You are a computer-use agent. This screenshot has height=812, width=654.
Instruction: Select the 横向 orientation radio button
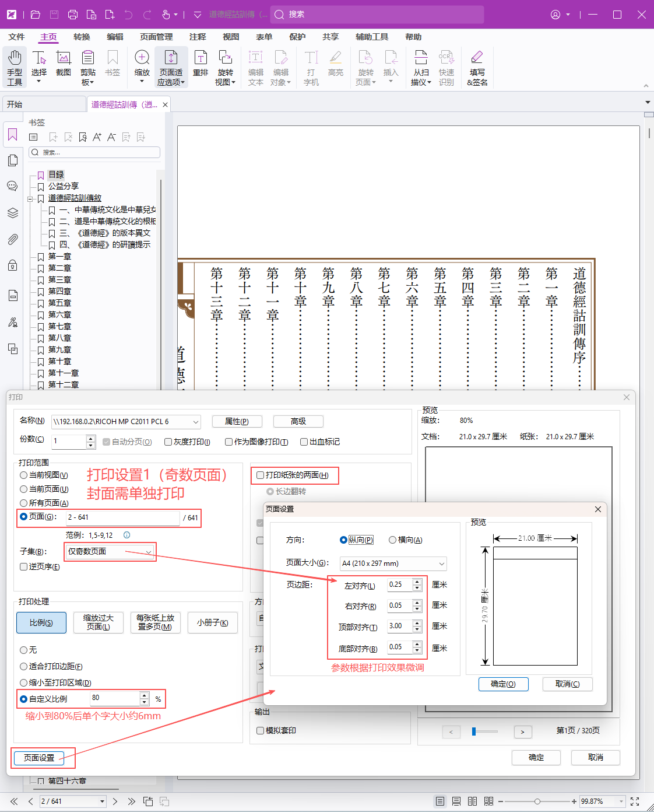tap(393, 540)
